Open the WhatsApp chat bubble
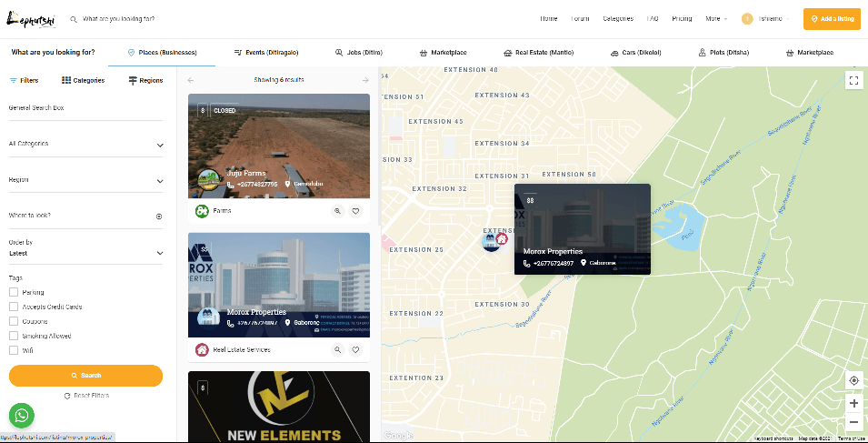 click(22, 416)
